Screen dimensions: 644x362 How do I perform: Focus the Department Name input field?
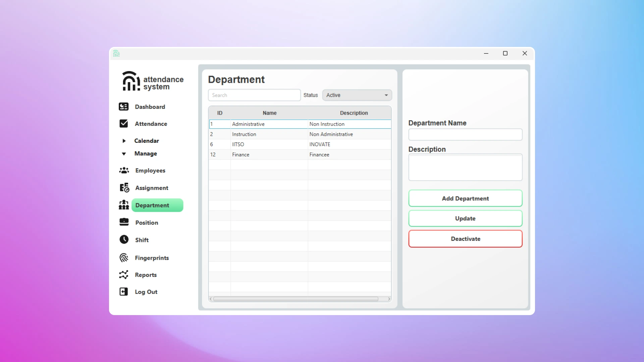tap(465, 135)
